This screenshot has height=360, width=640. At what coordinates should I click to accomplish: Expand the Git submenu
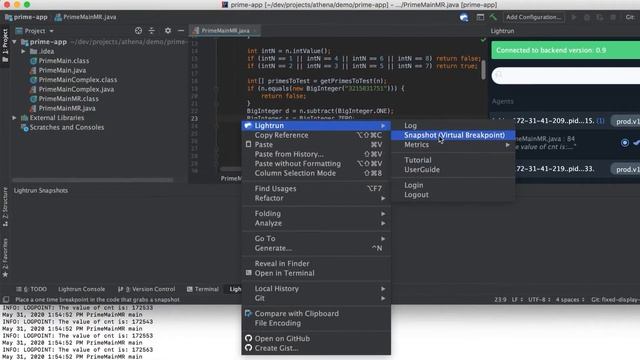pos(316,298)
